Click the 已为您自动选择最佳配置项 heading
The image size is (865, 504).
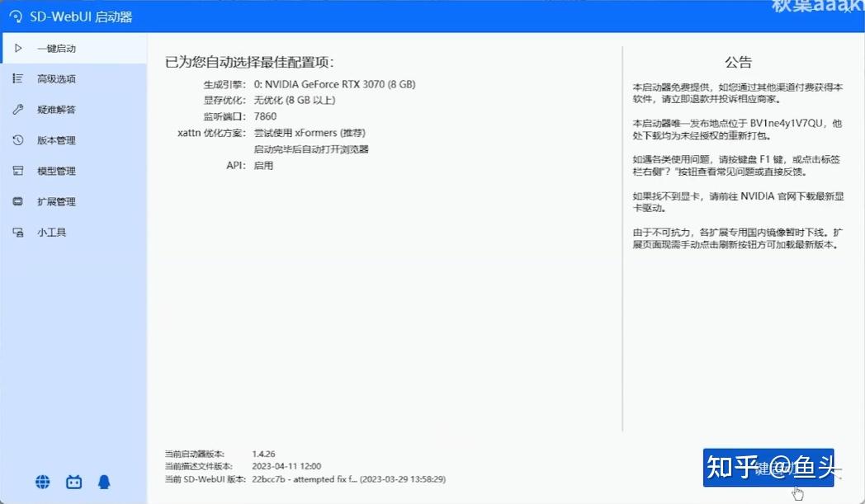point(249,62)
